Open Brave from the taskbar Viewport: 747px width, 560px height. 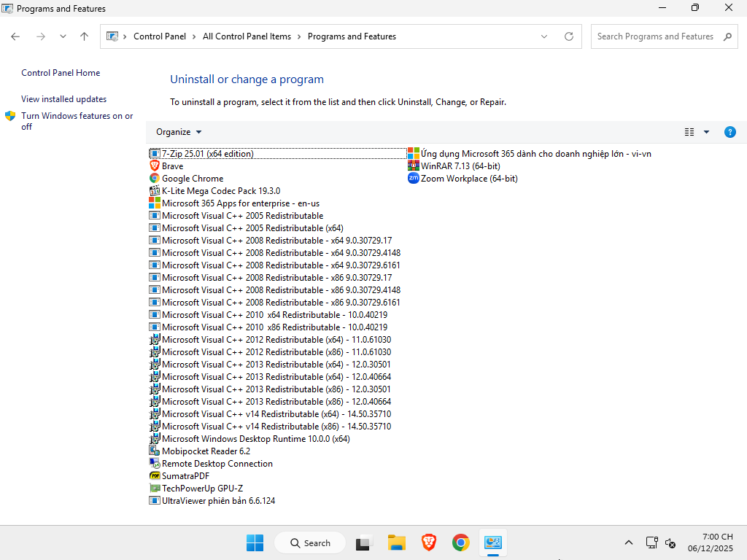tap(428, 542)
